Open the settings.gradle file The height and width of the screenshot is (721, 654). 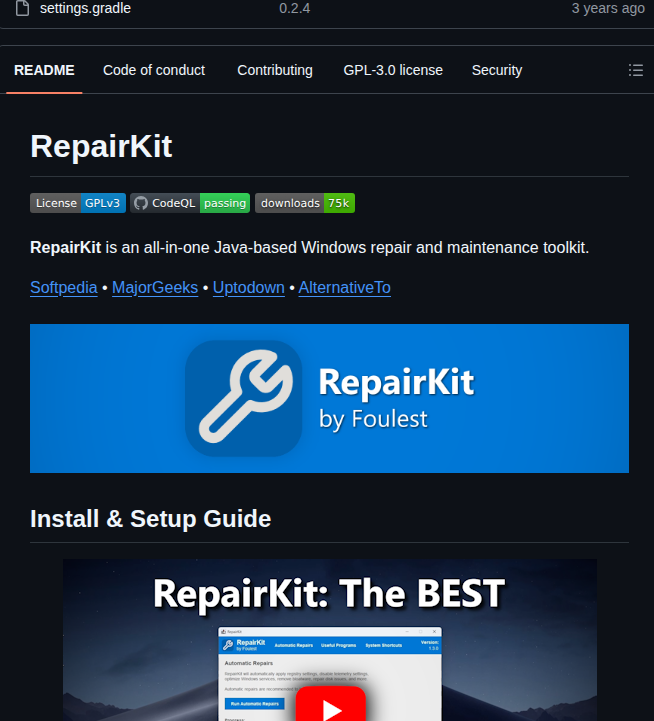tap(85, 8)
